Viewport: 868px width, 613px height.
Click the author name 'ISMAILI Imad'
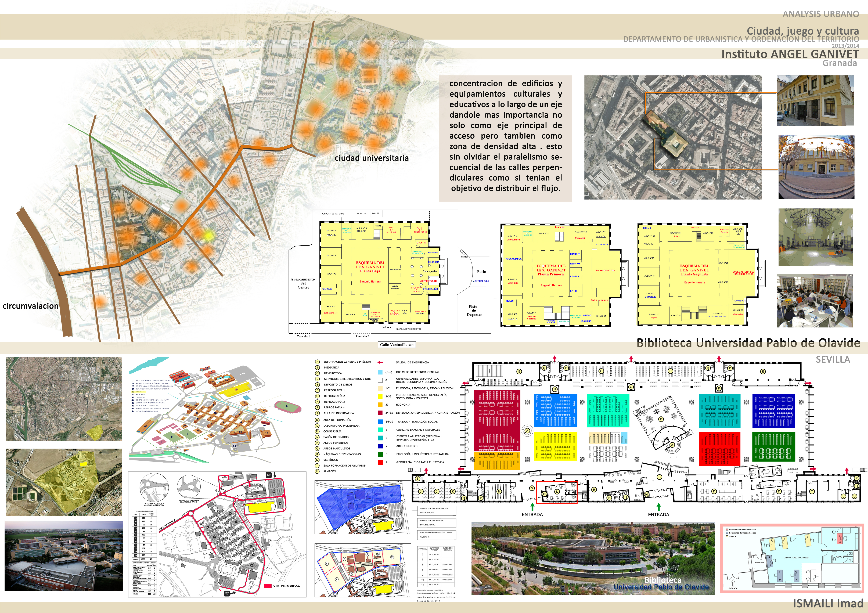pyautogui.click(x=828, y=603)
